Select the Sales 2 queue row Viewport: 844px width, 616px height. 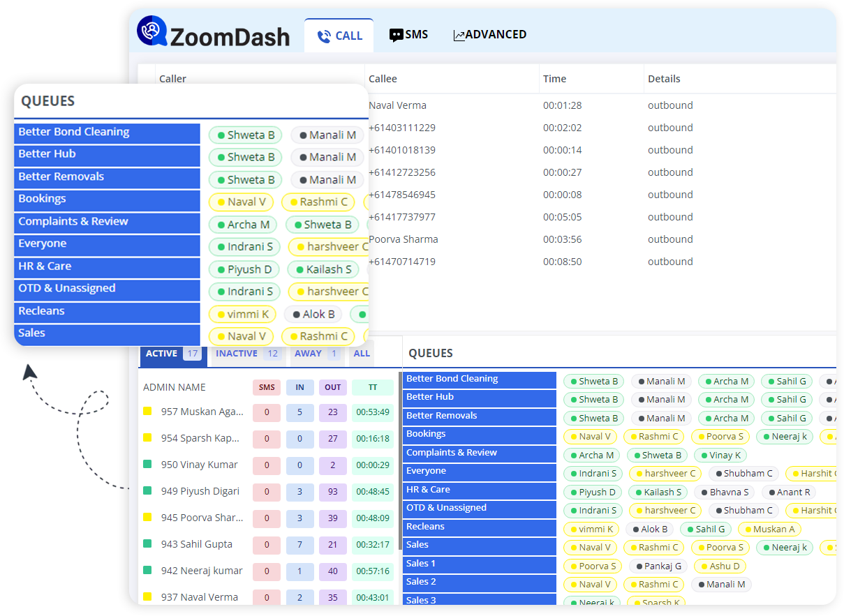479,582
